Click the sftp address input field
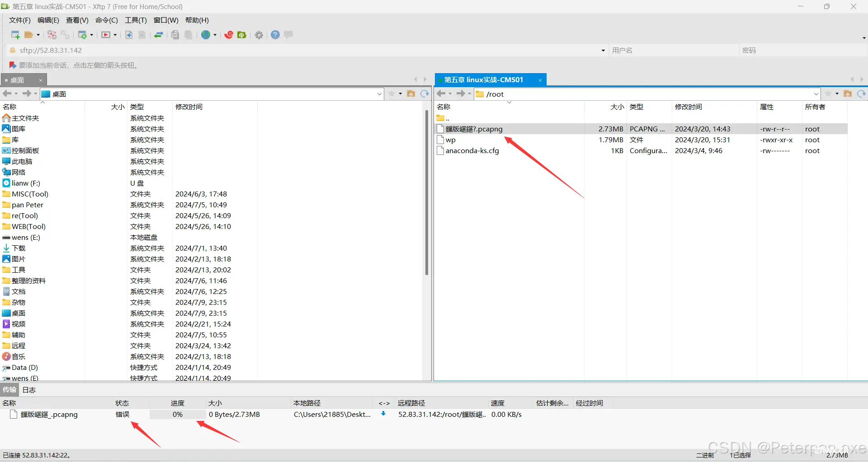 pyautogui.click(x=307, y=51)
